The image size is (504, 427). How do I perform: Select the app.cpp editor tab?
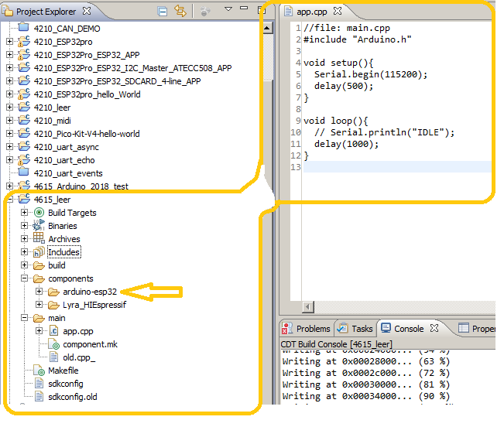(x=311, y=12)
